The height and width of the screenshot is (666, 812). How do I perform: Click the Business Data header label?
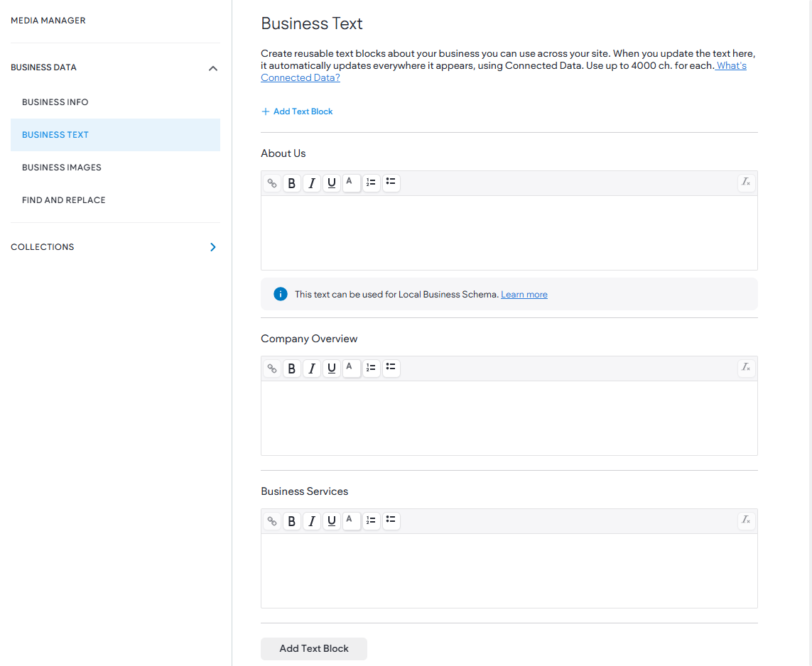[43, 67]
